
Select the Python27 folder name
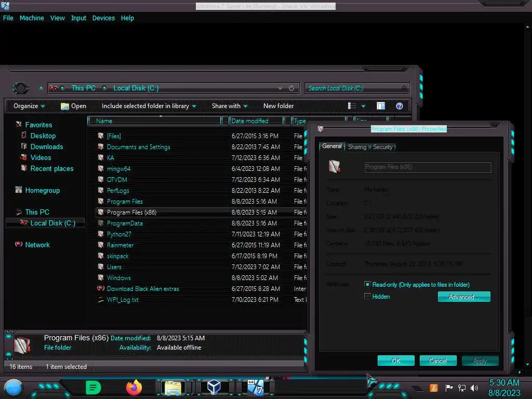click(x=119, y=234)
